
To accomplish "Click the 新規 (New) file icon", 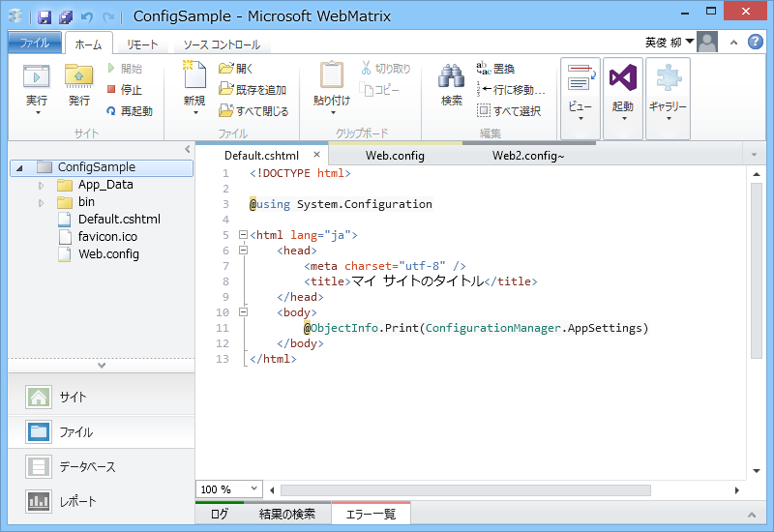I will 194,74.
